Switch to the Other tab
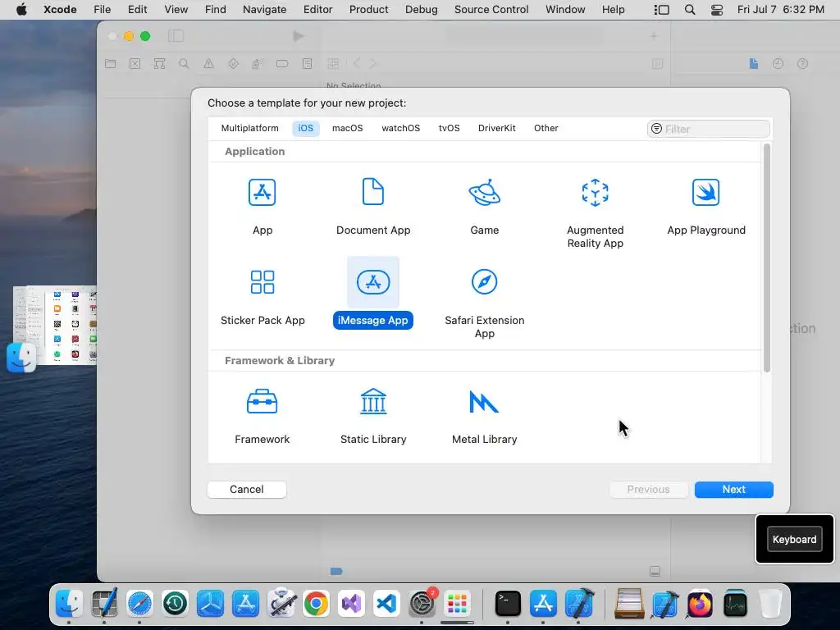This screenshot has width=840, height=630. (546, 128)
